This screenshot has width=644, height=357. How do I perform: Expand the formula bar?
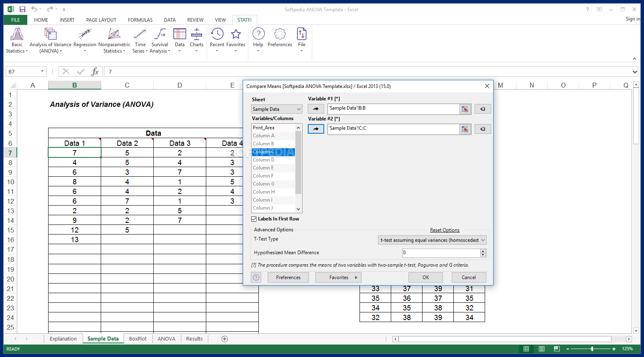635,72
